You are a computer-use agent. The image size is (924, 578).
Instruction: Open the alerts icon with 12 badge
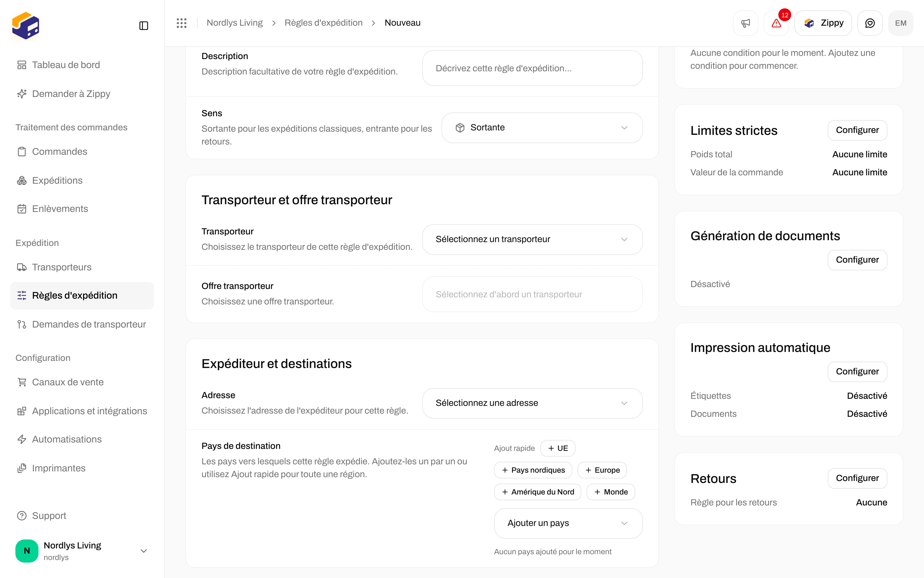click(x=776, y=23)
